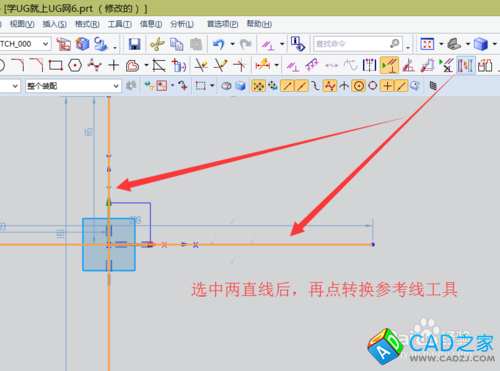Toggle Existing Point plus snap option
Viewport: 500px width, 371px height.
[x=387, y=86]
